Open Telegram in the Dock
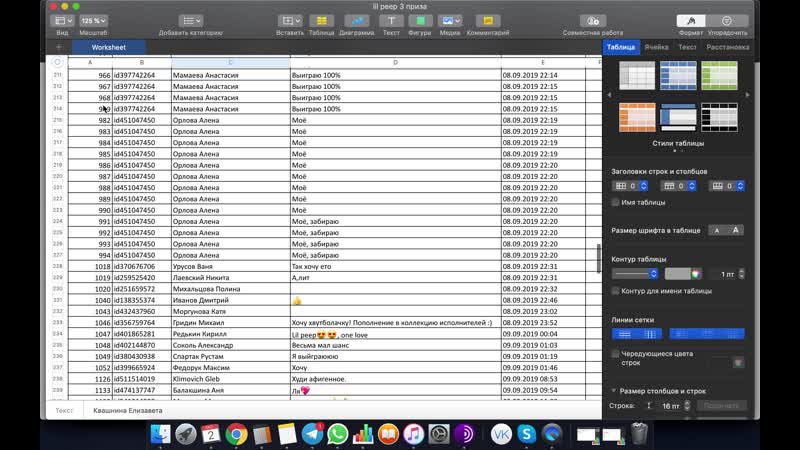 (x=312, y=434)
